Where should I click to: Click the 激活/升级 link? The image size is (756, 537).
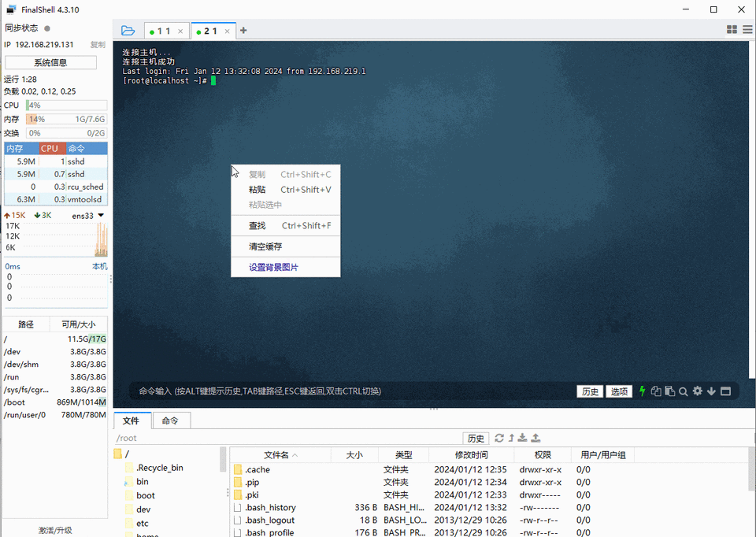[x=55, y=530]
